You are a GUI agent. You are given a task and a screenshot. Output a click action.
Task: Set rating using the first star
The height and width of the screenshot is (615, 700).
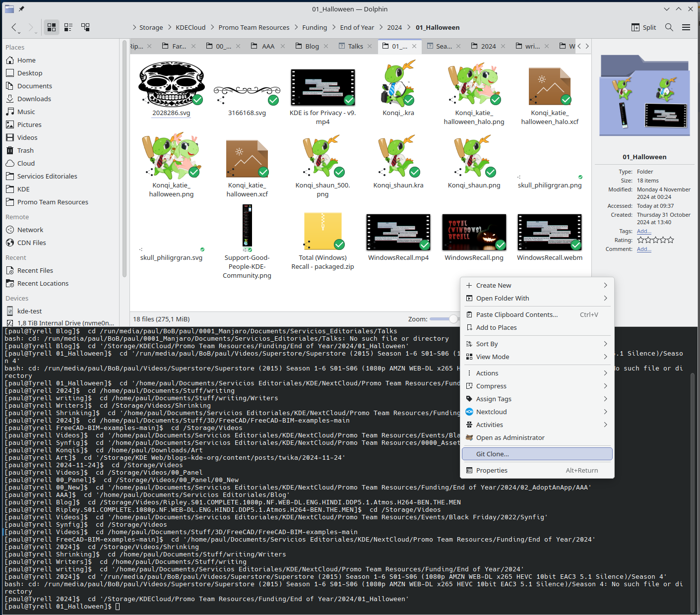pyautogui.click(x=640, y=240)
